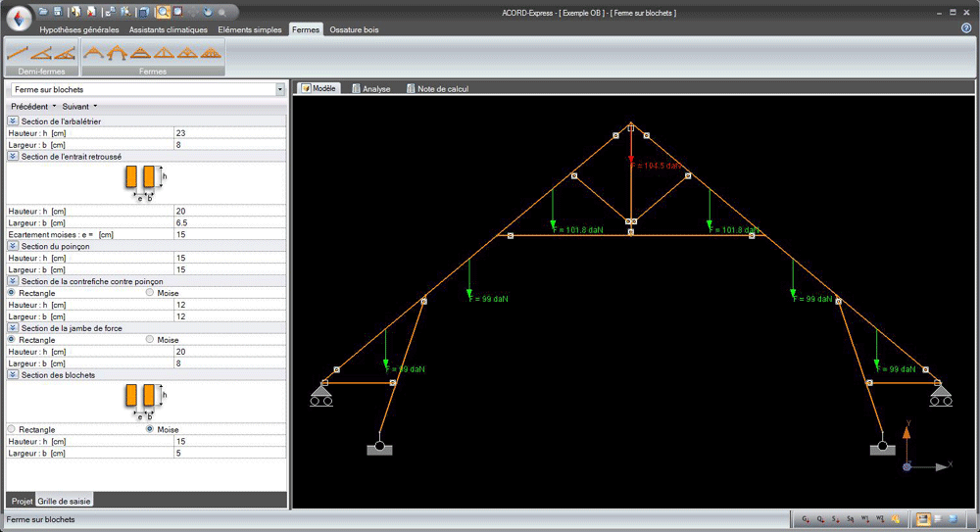Select Moise for section des blochets
980x532 pixels.
149,429
